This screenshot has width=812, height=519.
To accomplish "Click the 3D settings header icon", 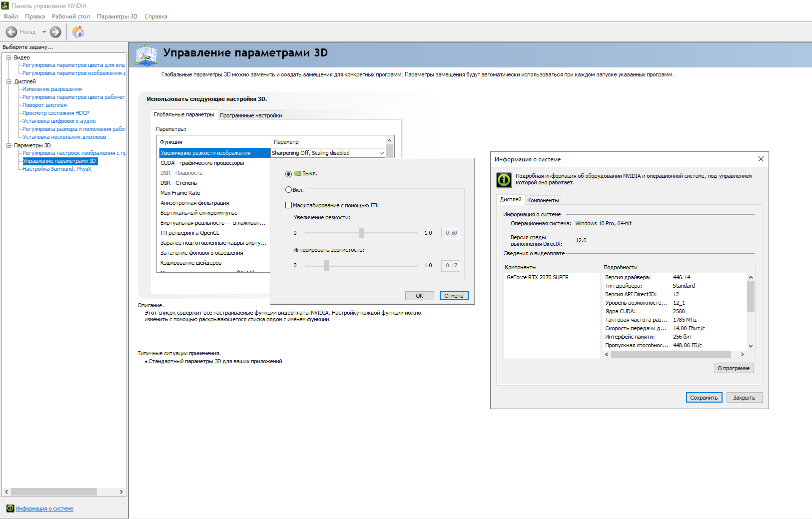I will (146, 55).
